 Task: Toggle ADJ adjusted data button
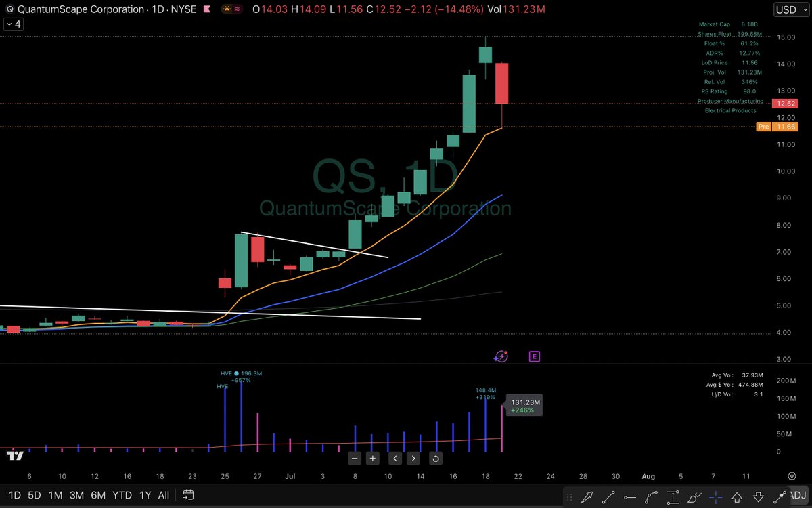pyautogui.click(x=799, y=495)
